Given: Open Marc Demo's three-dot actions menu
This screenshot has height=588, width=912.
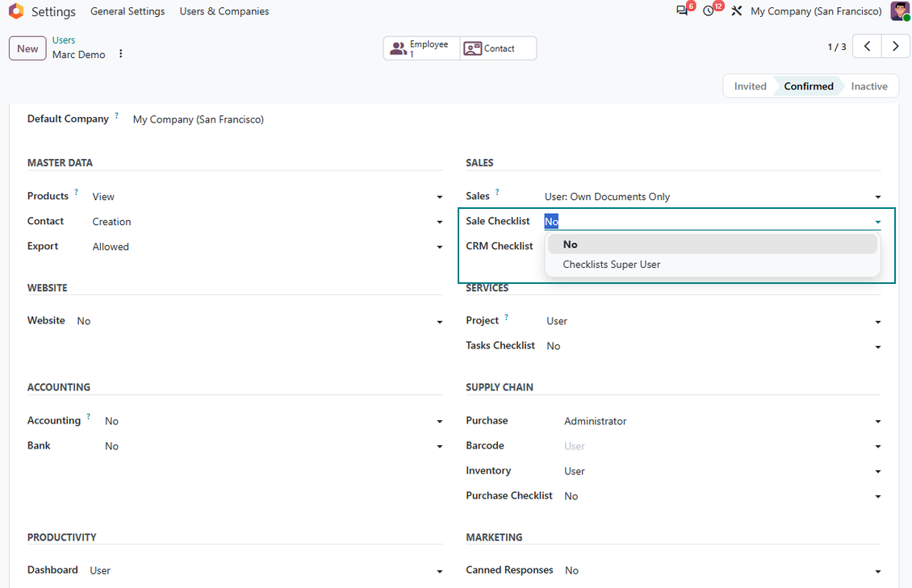Looking at the screenshot, I should (120, 53).
